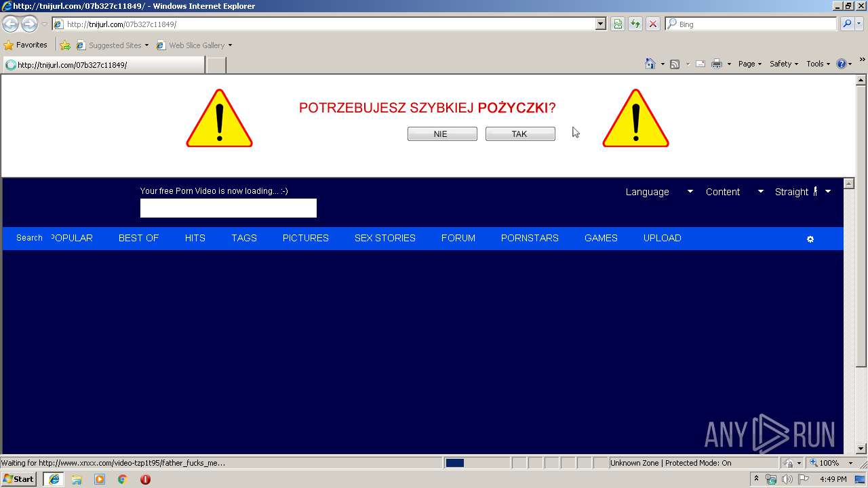This screenshot has width=868, height=488.
Task: Go forward using the Forward arrow
Action: click(x=29, y=24)
